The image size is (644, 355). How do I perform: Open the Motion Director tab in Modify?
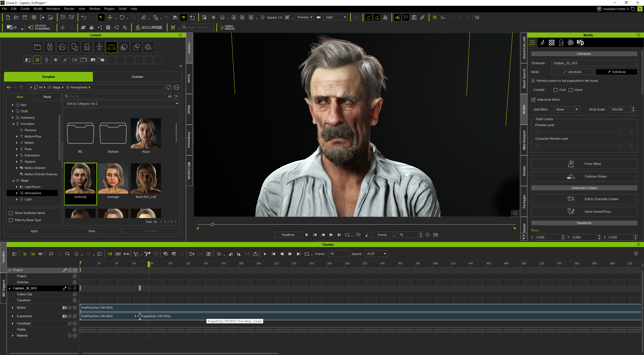[x=580, y=43]
